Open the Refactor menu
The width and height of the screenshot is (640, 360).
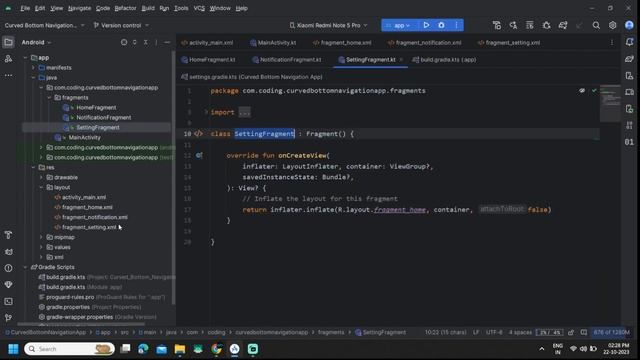[x=125, y=8]
